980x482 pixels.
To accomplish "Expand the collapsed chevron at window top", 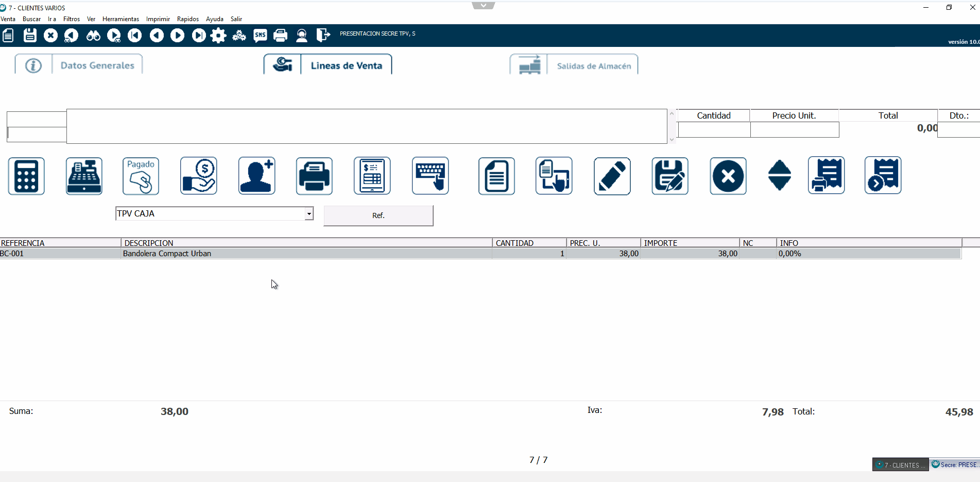I will pyautogui.click(x=483, y=6).
